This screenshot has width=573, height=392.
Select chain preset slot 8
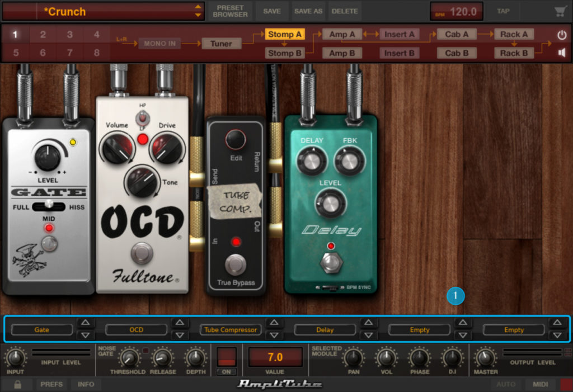click(96, 53)
